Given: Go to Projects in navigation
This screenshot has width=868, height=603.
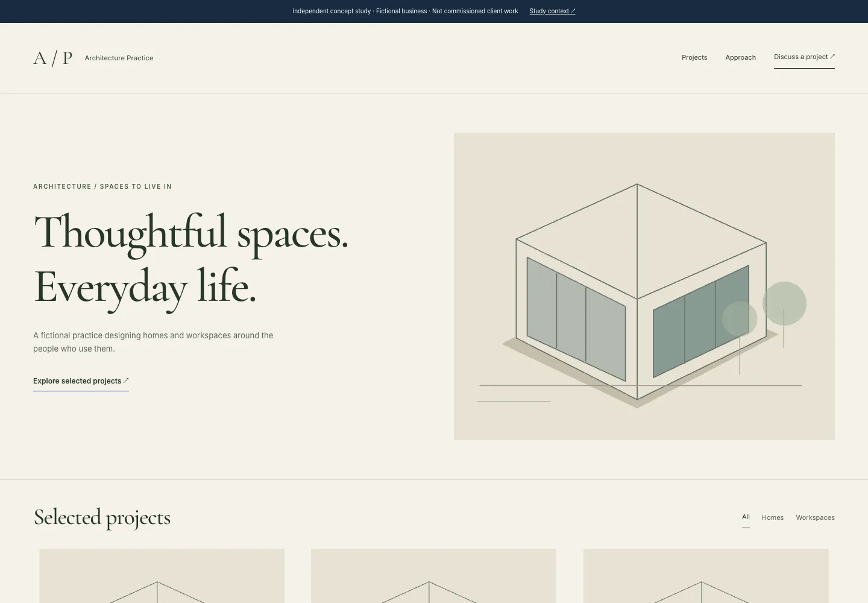Looking at the screenshot, I should coord(694,57).
